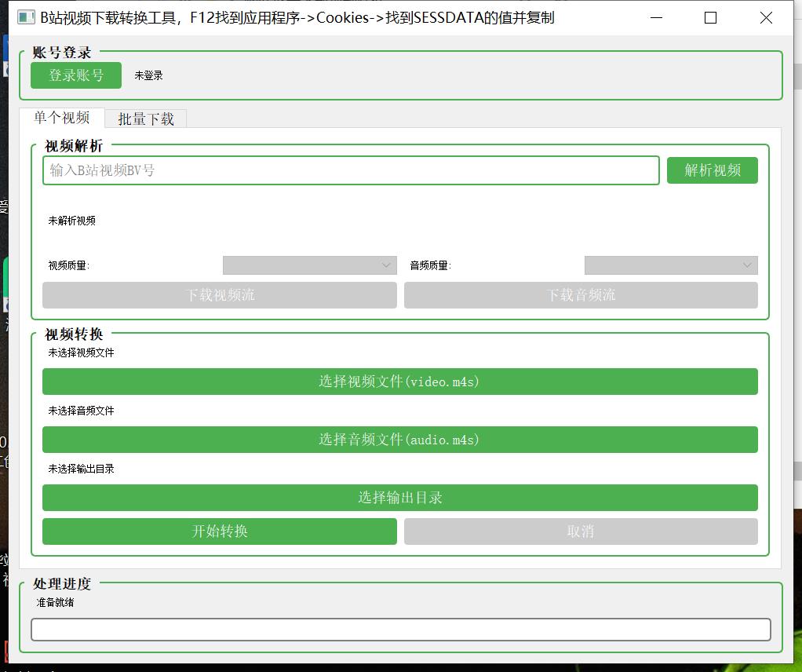The image size is (802, 672).
Task: Click the 未解析视频 status label
Action: coord(71,221)
